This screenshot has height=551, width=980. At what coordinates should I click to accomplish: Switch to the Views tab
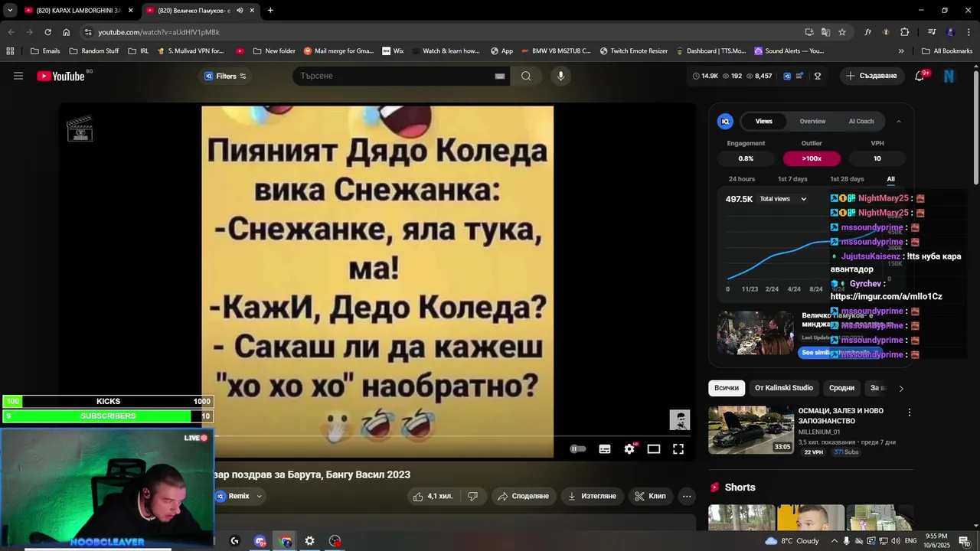click(764, 121)
